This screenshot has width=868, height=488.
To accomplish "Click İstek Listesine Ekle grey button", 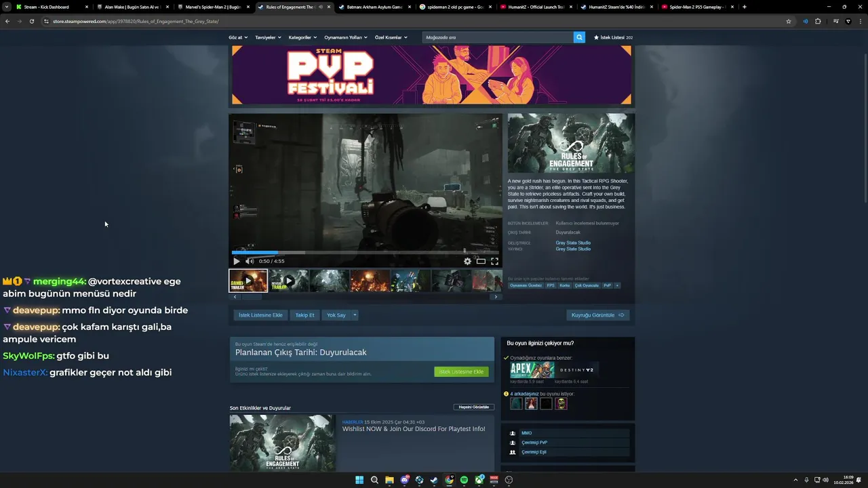I will click(260, 315).
